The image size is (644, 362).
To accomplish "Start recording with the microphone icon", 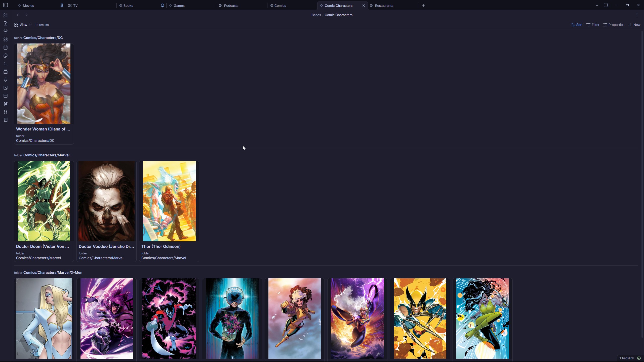I will (6, 80).
